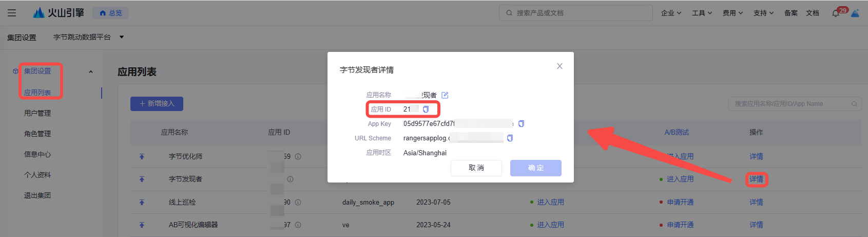Click the user avatar icon
The image size is (868, 237).
[855, 13]
